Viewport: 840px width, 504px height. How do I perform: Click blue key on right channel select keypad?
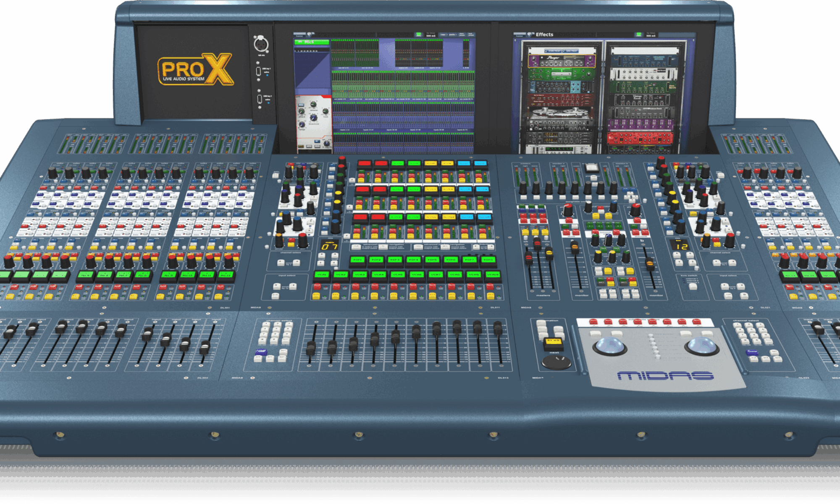(752, 352)
